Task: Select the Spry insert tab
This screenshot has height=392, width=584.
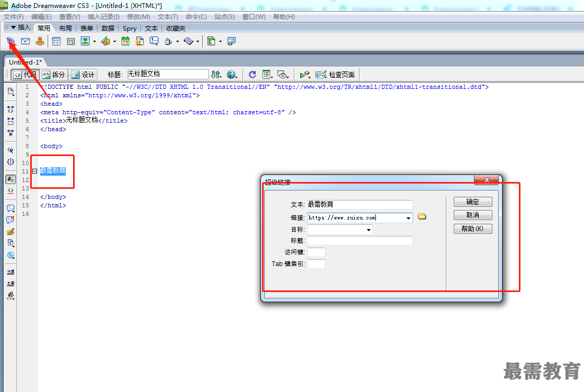Action: coord(130,28)
